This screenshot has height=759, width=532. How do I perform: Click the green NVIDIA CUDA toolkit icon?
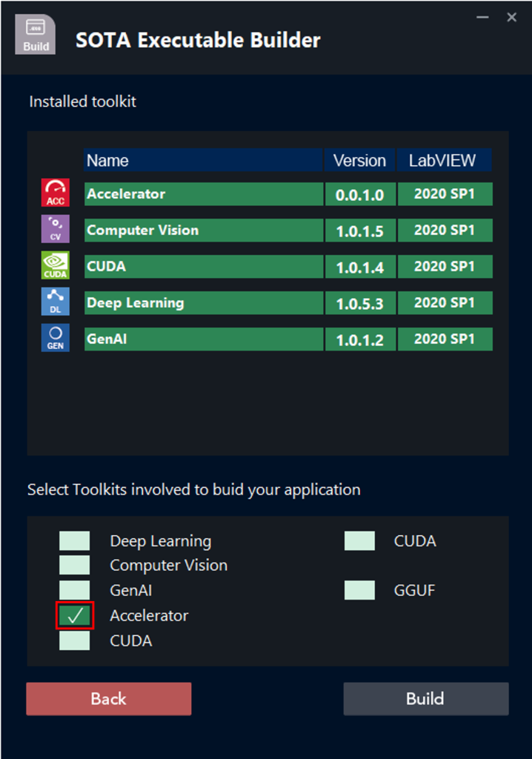click(56, 265)
